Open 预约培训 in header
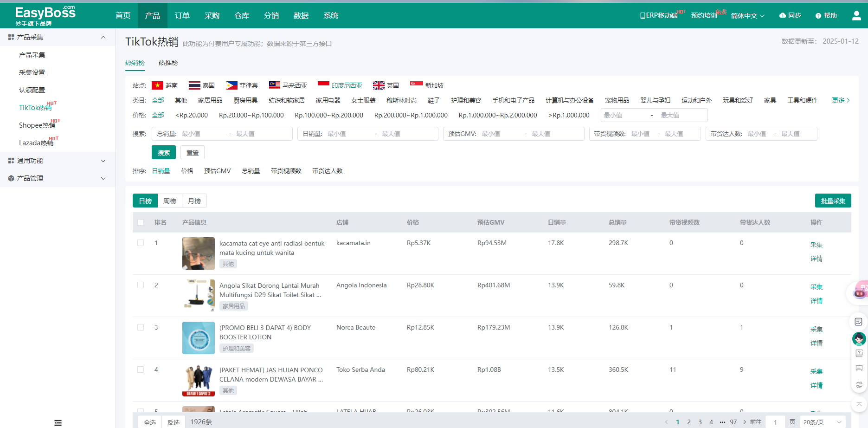The width and height of the screenshot is (868, 428). tap(704, 15)
